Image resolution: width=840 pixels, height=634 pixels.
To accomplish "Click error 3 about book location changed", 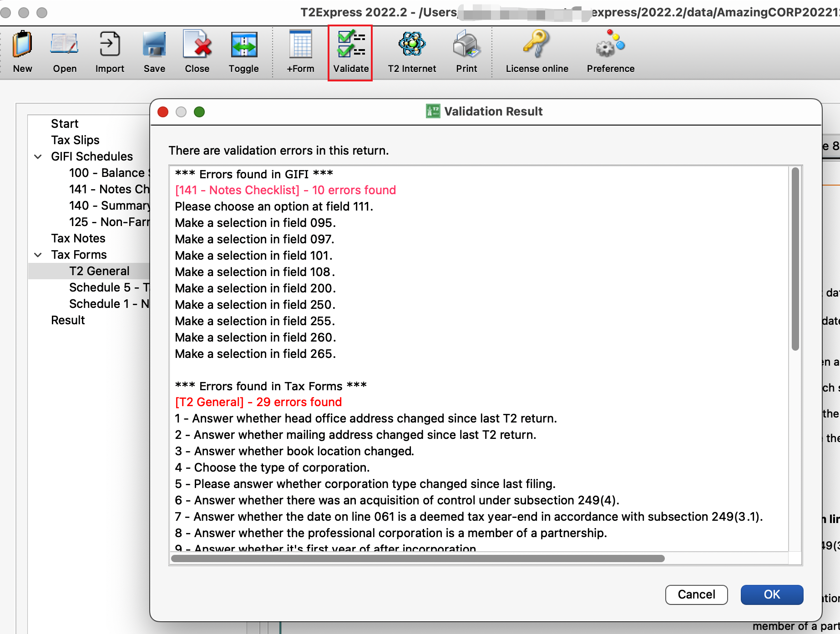I will (x=294, y=451).
